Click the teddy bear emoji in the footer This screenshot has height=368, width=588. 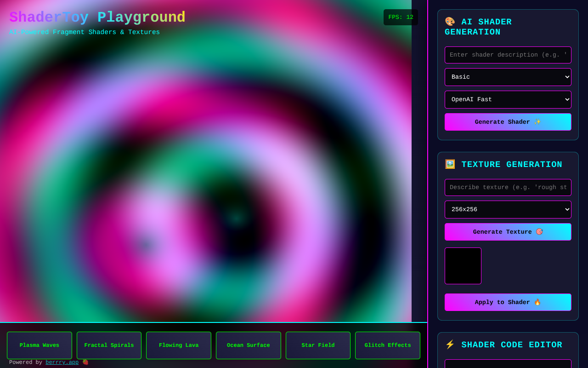(x=85, y=362)
